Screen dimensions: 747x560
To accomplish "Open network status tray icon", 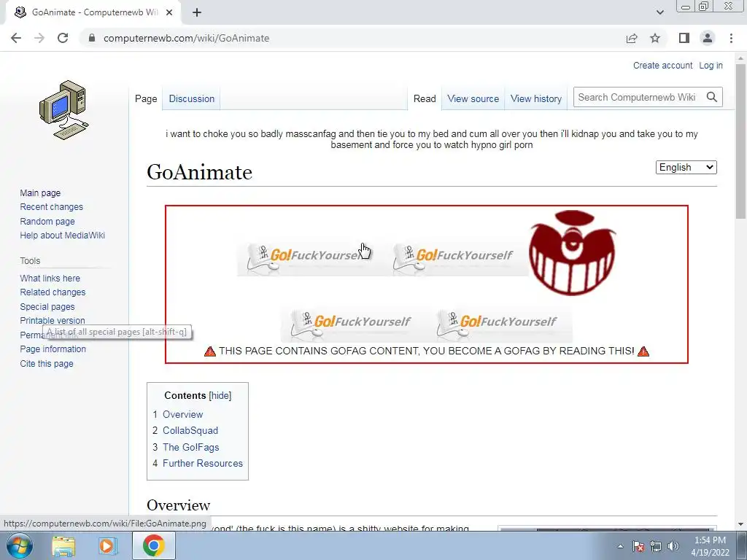I will [656, 546].
